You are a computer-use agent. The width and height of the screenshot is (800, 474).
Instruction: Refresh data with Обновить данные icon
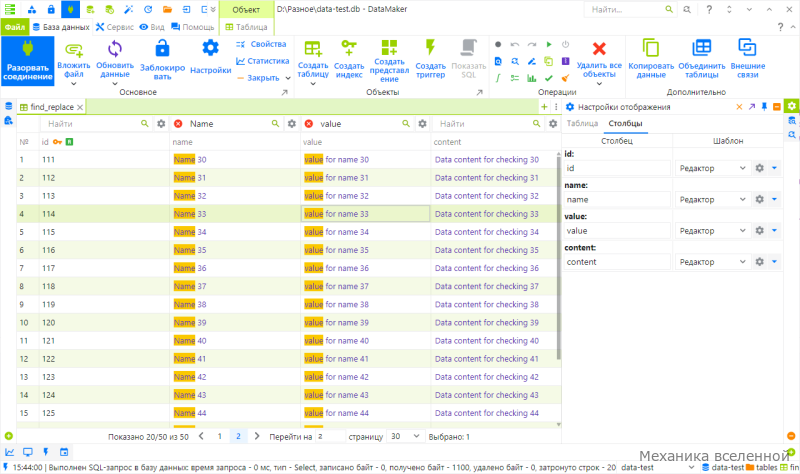(115, 49)
